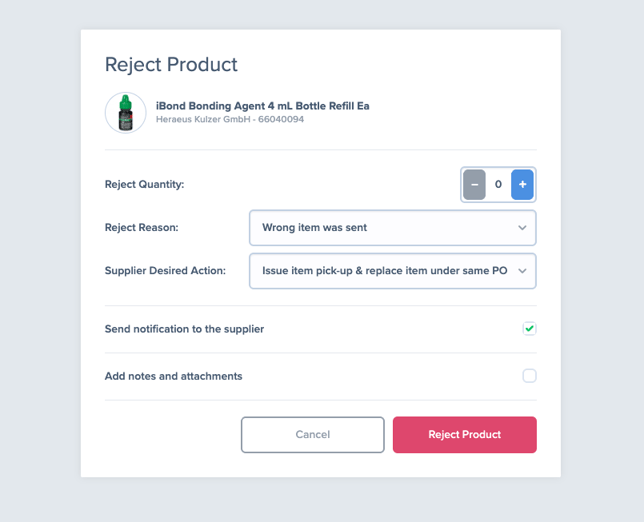Decrease reject quantity with minus button
644x522 pixels.
click(x=474, y=184)
